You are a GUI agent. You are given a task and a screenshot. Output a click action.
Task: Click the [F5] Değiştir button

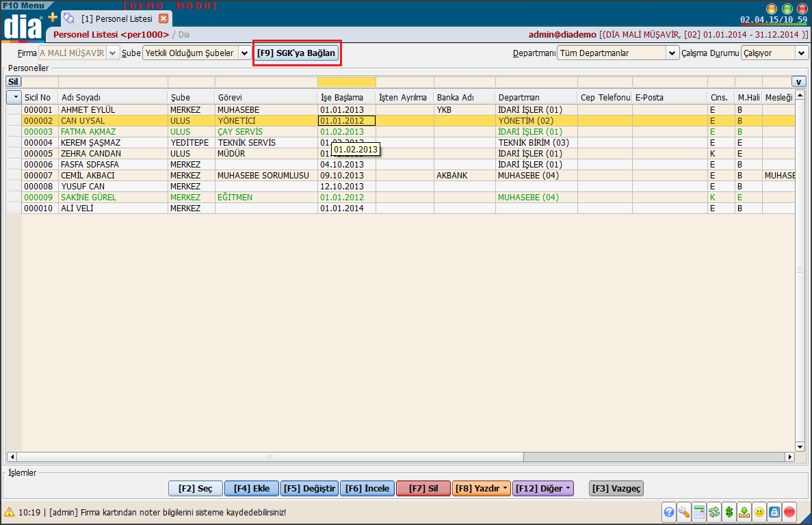(310, 488)
